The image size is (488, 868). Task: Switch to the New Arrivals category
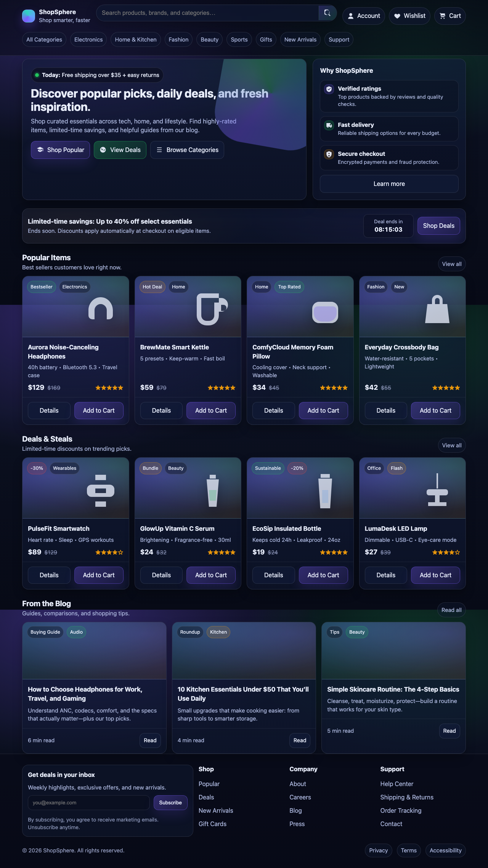(300, 39)
